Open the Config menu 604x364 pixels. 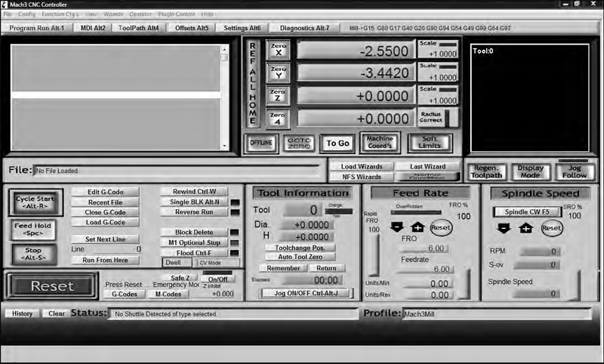click(27, 14)
